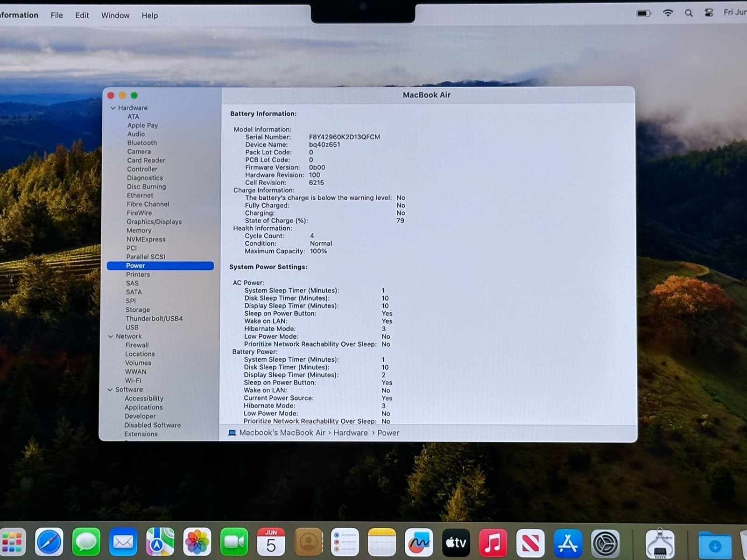Select Audio in the sidebar

point(136,134)
